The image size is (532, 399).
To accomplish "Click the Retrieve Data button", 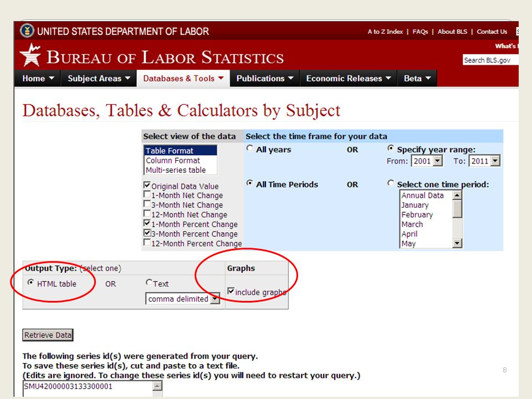I will [48, 335].
